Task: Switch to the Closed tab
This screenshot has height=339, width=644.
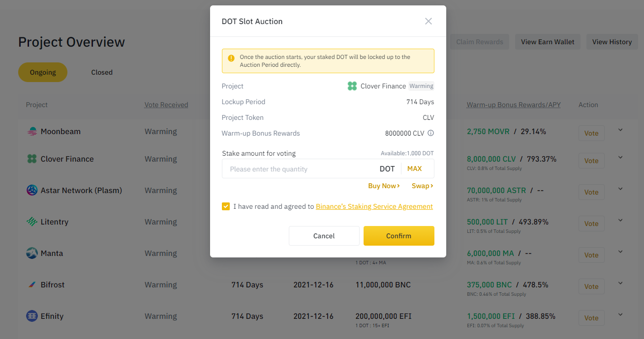Action: click(102, 72)
